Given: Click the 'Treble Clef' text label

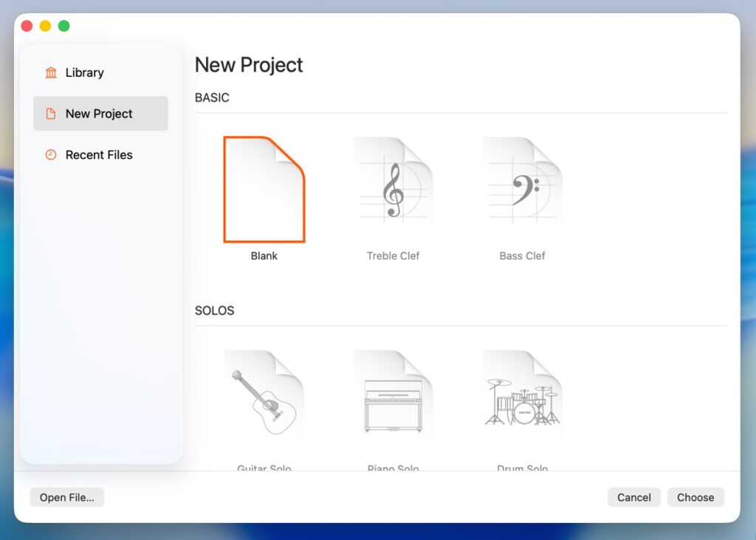Looking at the screenshot, I should (393, 256).
